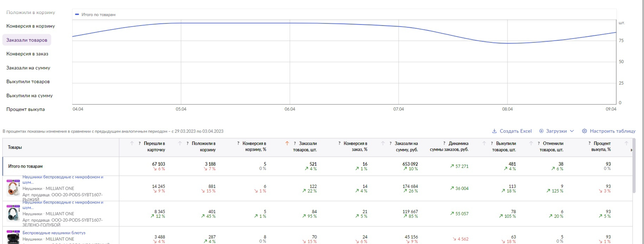Sort by Заказали на сумму arrow
Image resolution: width=644 pixels, height=244 pixels.
pyautogui.click(x=383, y=143)
